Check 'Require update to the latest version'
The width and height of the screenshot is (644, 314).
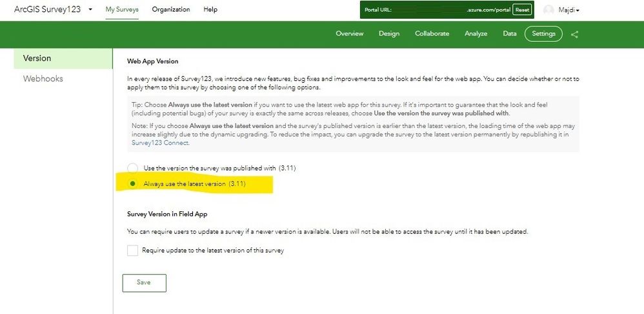pyautogui.click(x=132, y=250)
